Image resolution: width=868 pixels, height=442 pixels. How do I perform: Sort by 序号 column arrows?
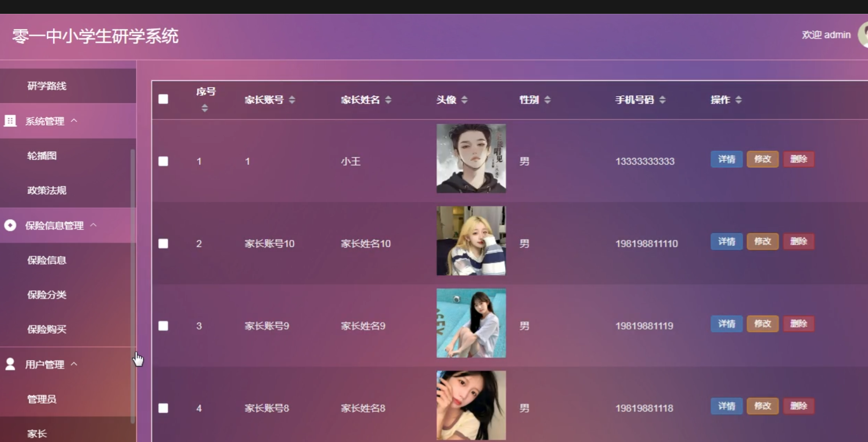205,108
